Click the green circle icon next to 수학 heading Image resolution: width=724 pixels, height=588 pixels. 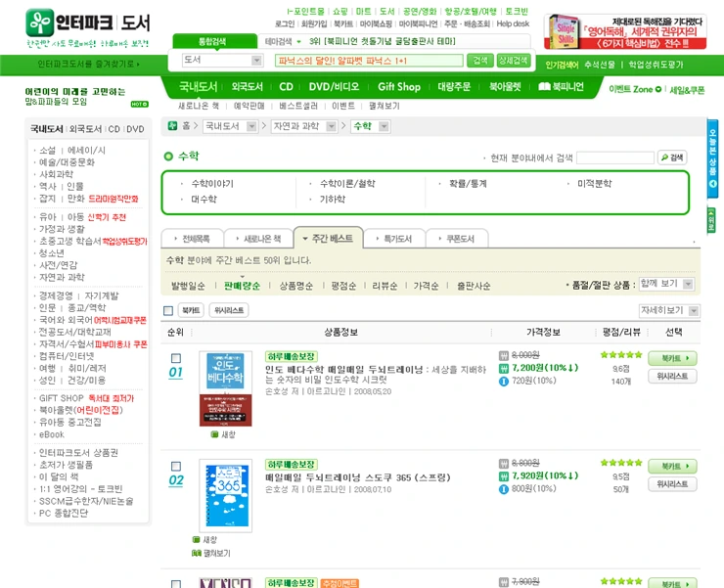click(x=168, y=157)
